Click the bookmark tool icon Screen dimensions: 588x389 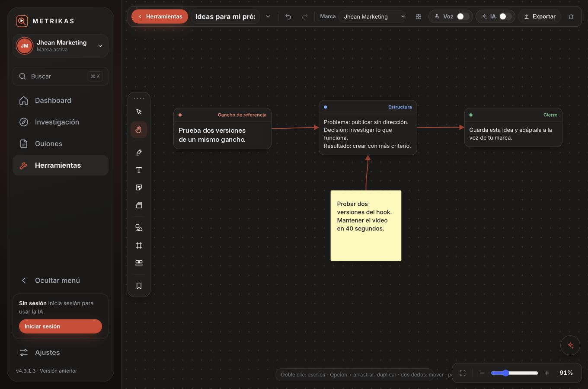(x=139, y=286)
